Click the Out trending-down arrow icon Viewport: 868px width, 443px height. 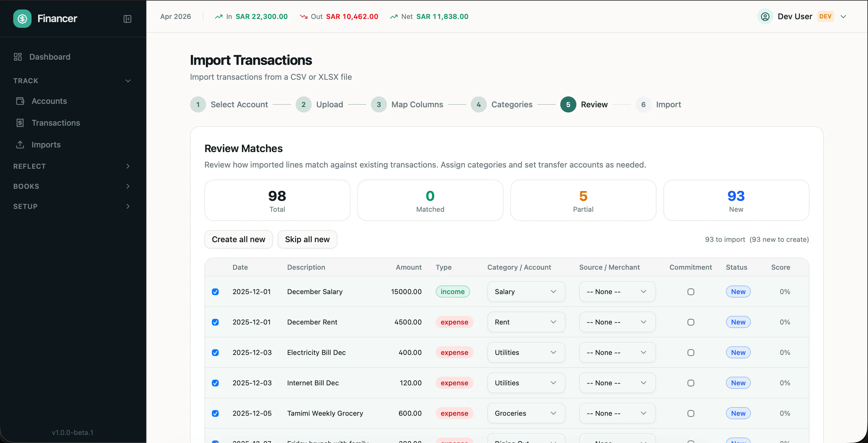tap(304, 17)
